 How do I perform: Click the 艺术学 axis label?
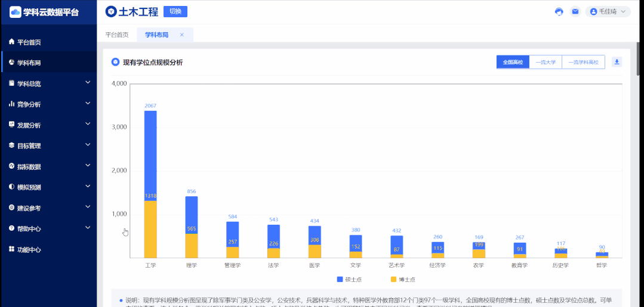click(x=396, y=265)
